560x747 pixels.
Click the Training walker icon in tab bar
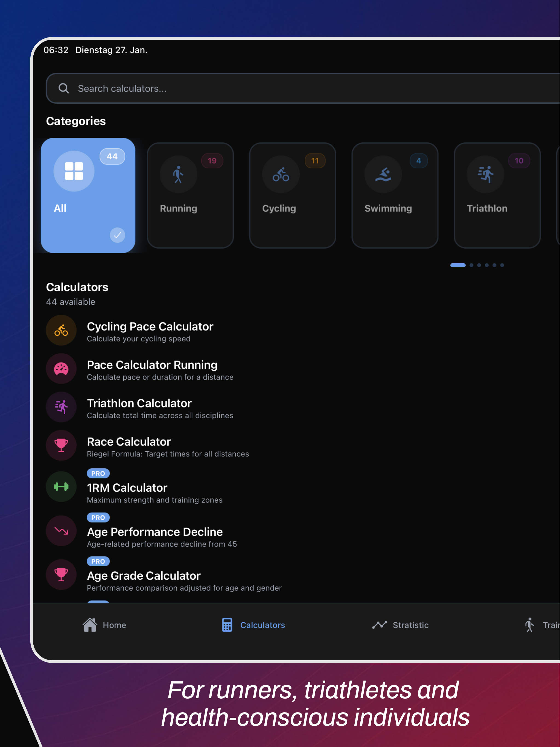[530, 625]
